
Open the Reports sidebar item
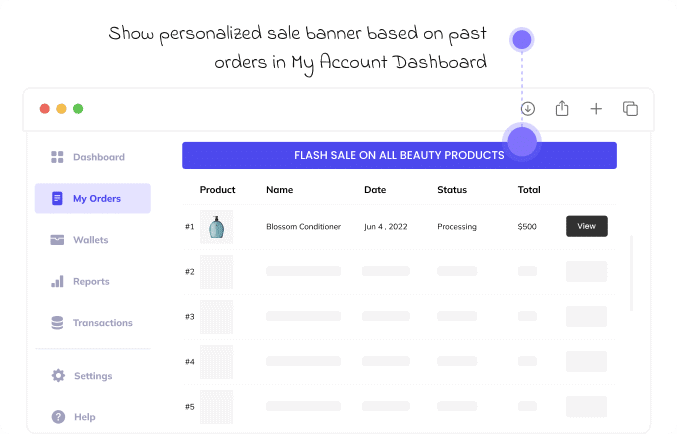(91, 282)
